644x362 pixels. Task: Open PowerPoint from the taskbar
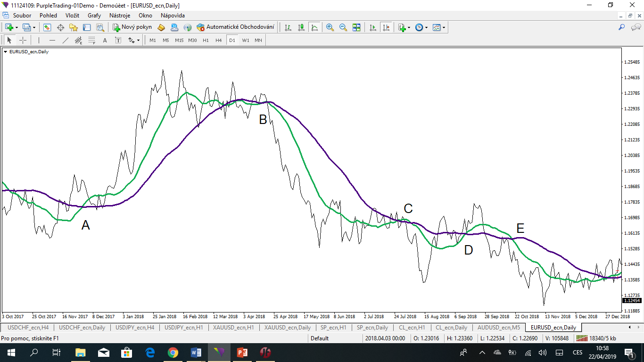pyautogui.click(x=241, y=352)
